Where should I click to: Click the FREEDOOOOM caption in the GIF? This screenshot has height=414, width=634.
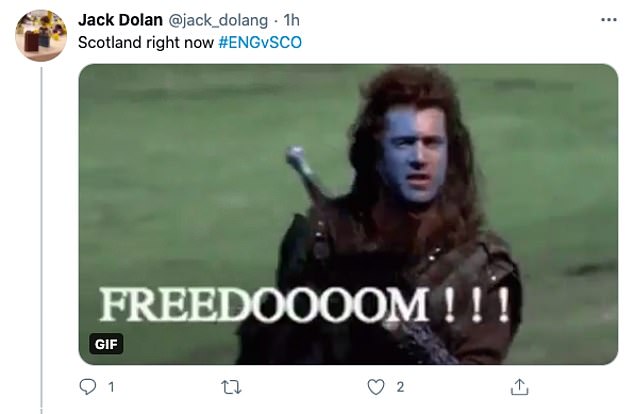pyautogui.click(x=264, y=304)
